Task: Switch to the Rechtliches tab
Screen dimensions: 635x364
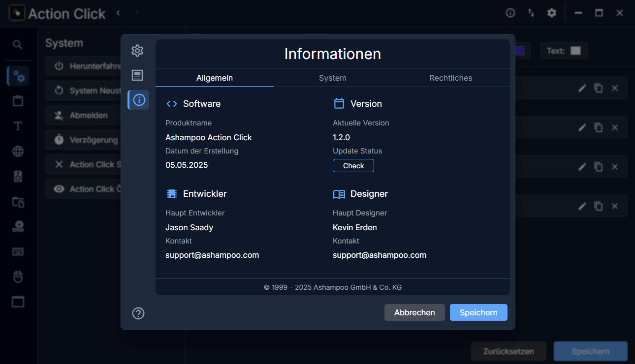Action: [x=451, y=78]
